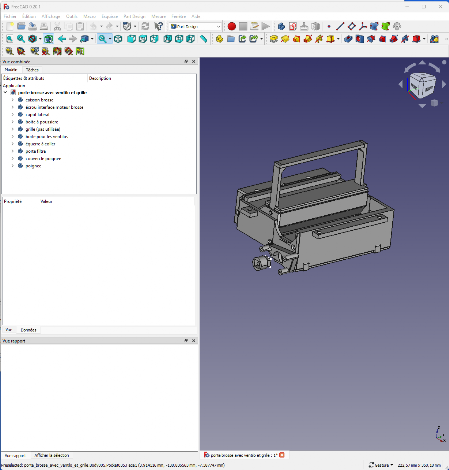
Task: Float the Vue rapport panel
Action: click(186, 340)
